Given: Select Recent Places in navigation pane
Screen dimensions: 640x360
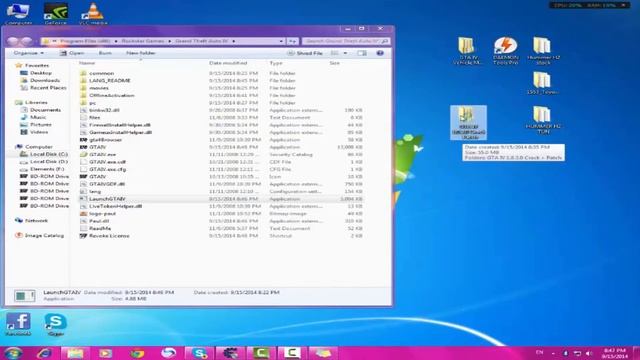Looking at the screenshot, I should [48, 87].
